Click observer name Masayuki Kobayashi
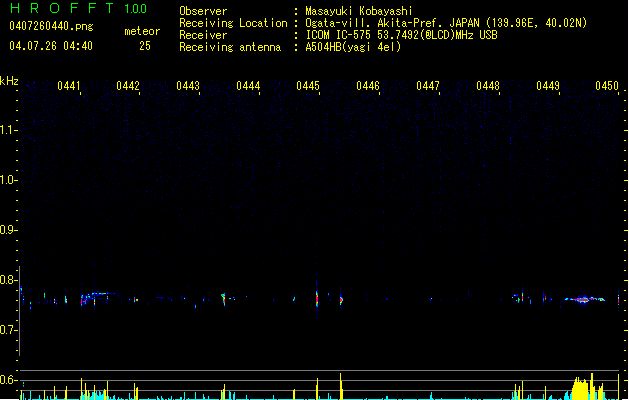Image resolution: width=629 pixels, height=400 pixels. [359, 11]
